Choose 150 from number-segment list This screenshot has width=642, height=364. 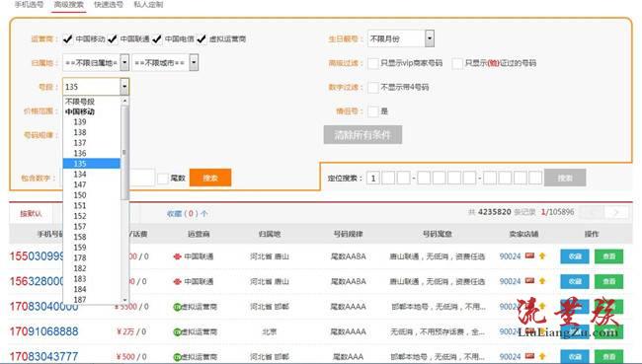(x=92, y=195)
